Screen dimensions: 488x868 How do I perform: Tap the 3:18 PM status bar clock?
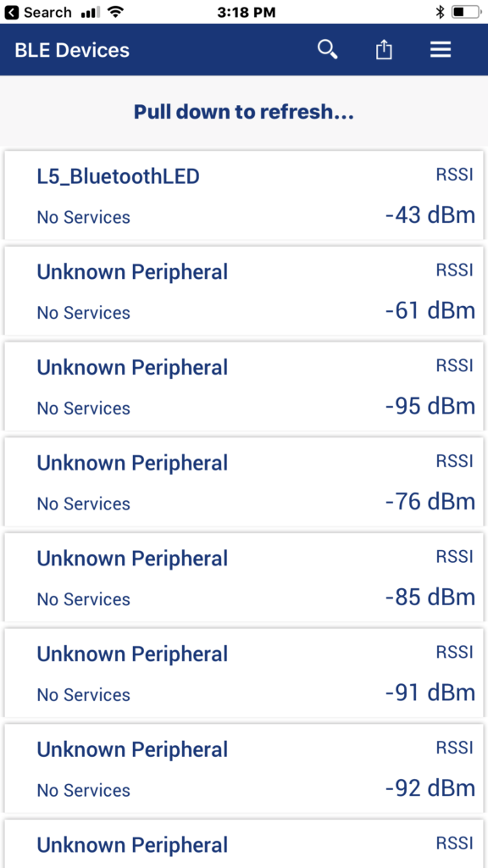247,12
